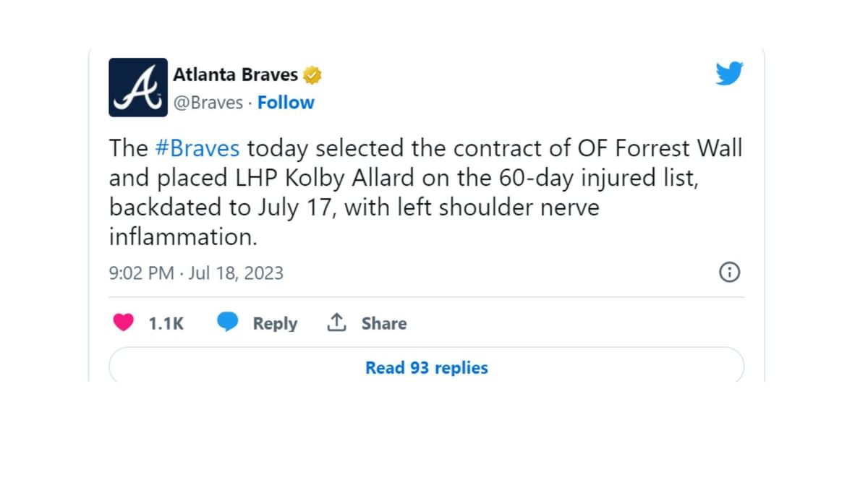Open the @Braves handle link
Viewport: 868px width, 488px height.
click(207, 103)
